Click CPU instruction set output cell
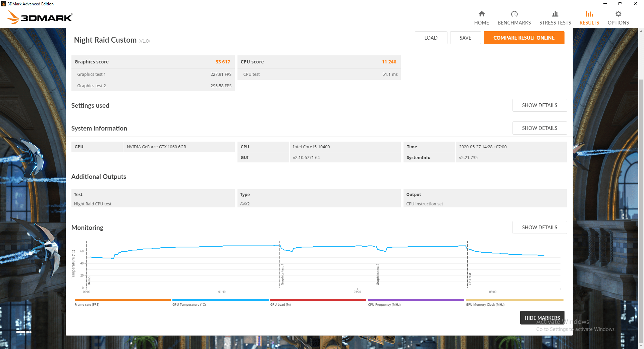 pos(485,204)
